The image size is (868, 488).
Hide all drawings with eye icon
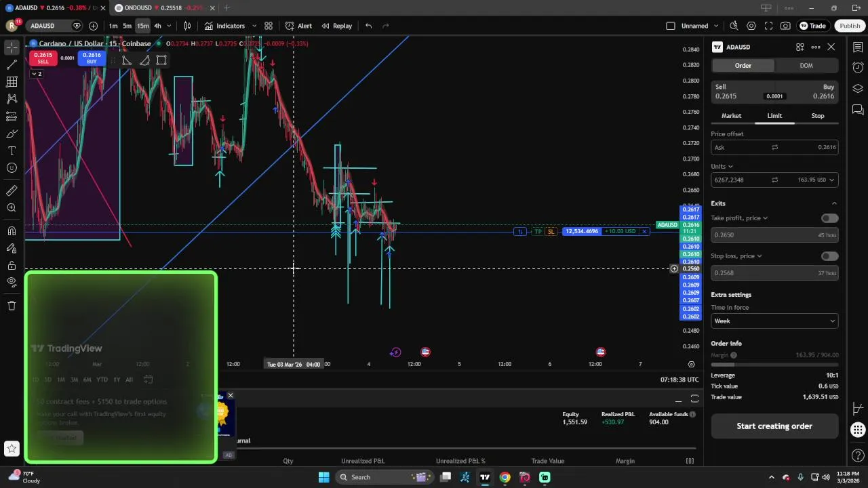(12, 282)
